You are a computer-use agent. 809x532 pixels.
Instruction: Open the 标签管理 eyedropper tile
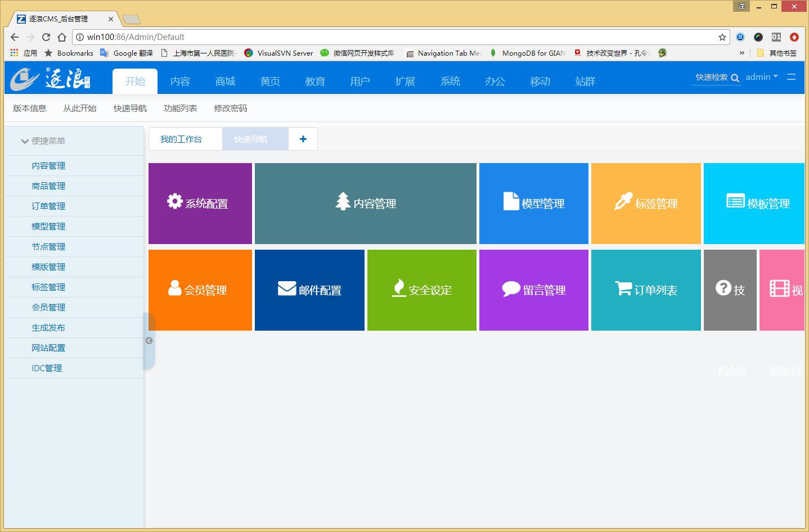(x=646, y=204)
